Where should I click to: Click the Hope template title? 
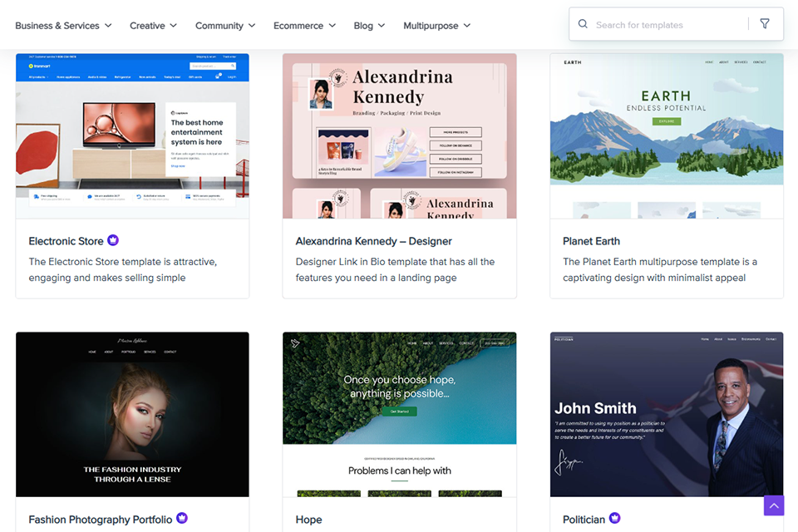[x=309, y=520]
